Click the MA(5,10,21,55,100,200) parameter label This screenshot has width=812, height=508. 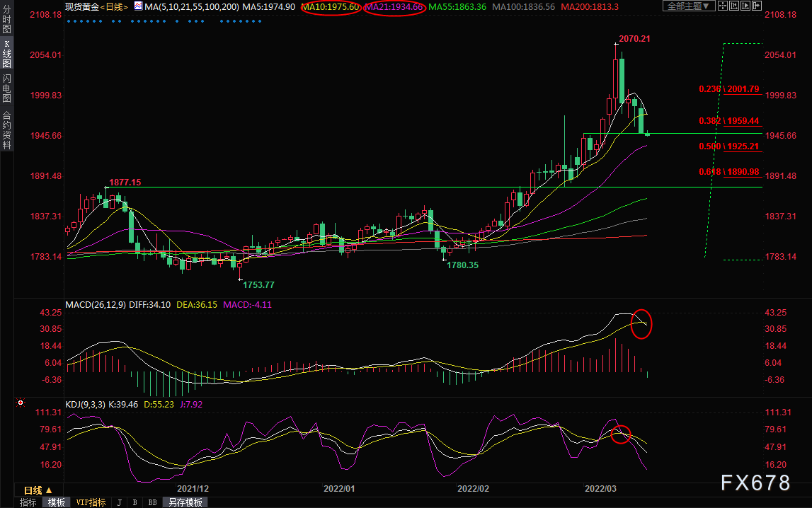[x=192, y=7]
